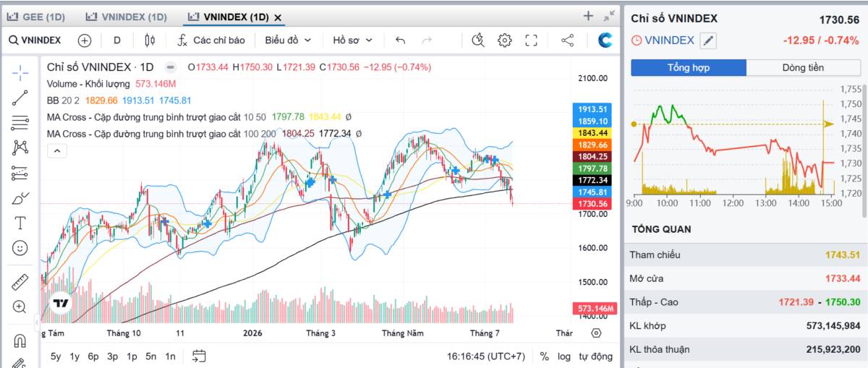Screen dimensions: 868x368
Task: Open the Fibonacci retracement tools
Action: pyautogui.click(x=20, y=123)
